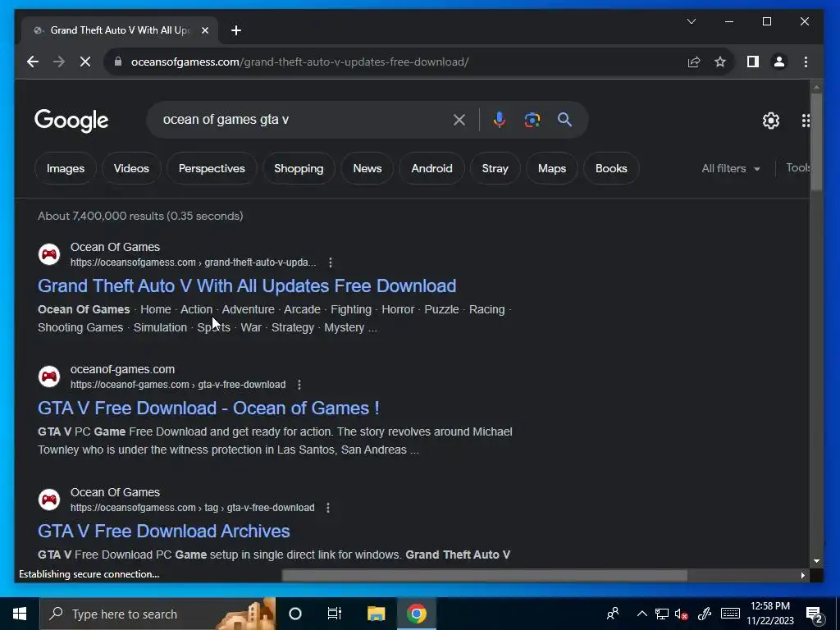The width and height of the screenshot is (840, 630).
Task: Switch to the Shopping filter
Action: coord(299,168)
